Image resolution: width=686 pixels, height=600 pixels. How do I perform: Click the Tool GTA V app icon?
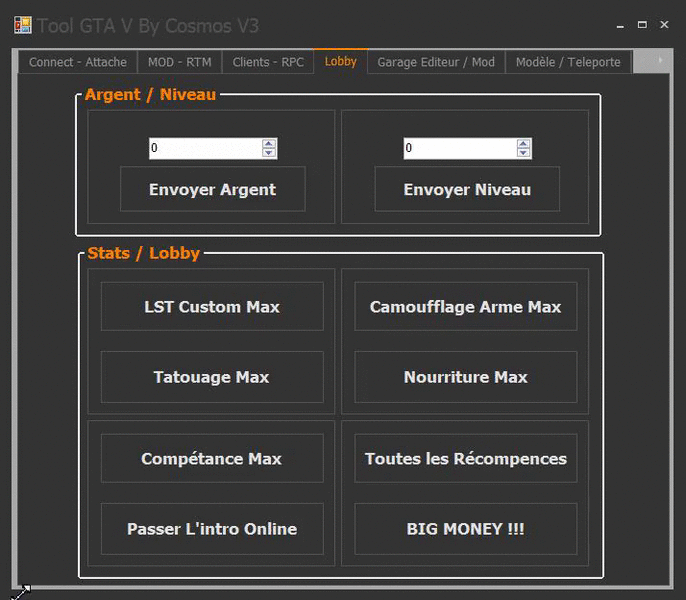pyautogui.click(x=23, y=25)
